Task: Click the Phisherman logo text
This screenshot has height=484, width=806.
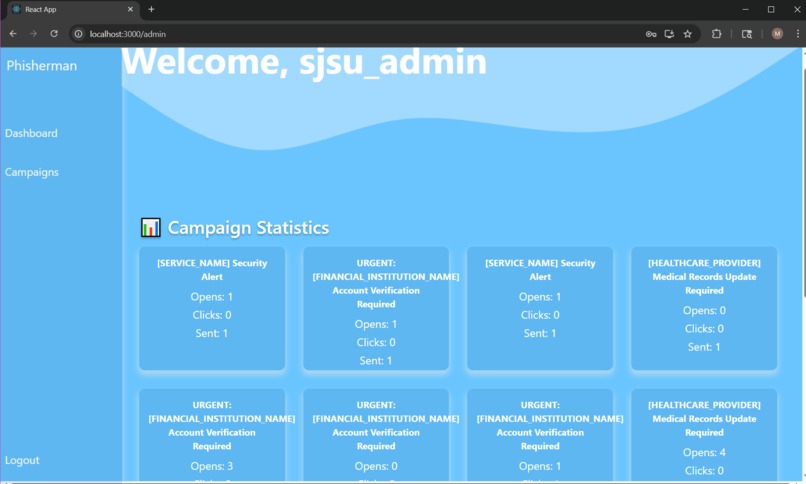Action: (x=42, y=66)
